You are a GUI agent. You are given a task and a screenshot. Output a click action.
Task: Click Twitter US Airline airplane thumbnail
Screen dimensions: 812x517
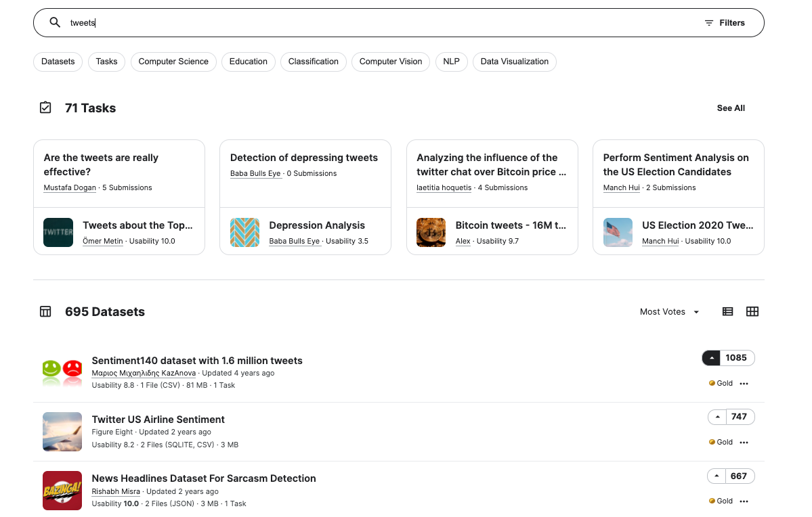click(x=62, y=432)
